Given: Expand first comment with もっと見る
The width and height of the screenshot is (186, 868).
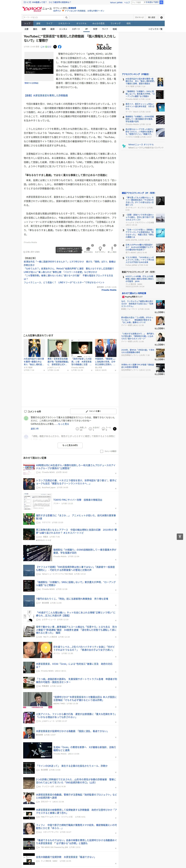Looking at the screenshot, I should click(x=63, y=424).
